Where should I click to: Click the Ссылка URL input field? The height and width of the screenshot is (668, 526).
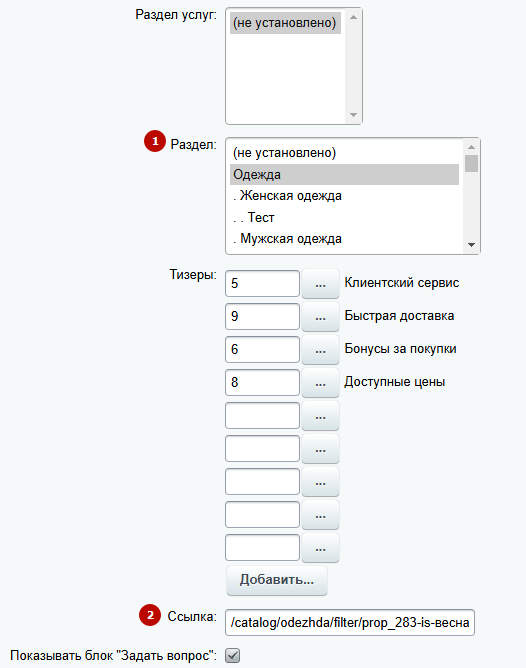click(350, 622)
